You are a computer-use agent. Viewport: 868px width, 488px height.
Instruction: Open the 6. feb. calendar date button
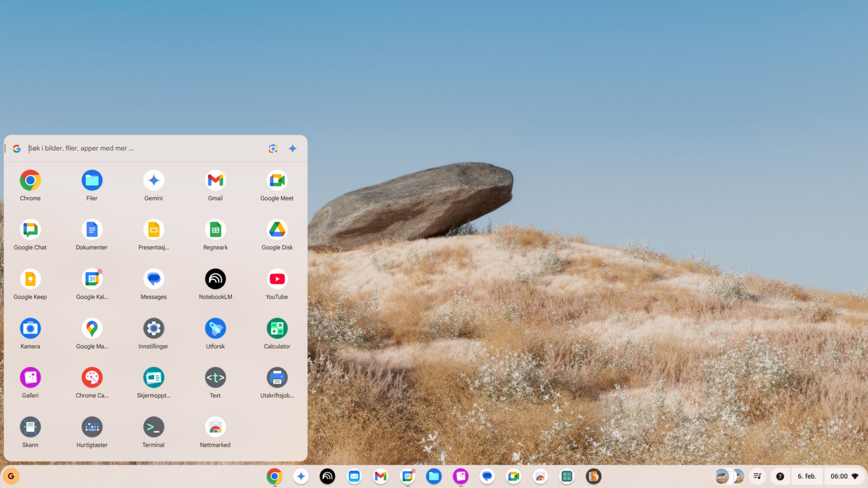(x=807, y=476)
